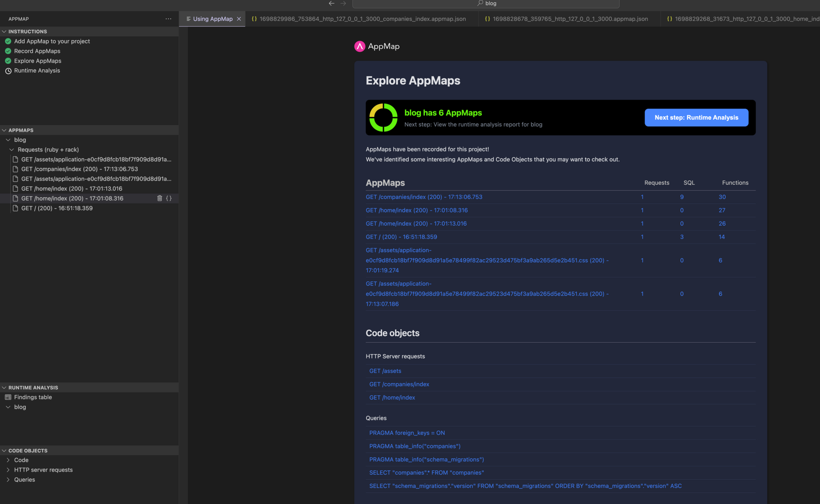
Task: Click the Requests column header
Action: click(656, 183)
